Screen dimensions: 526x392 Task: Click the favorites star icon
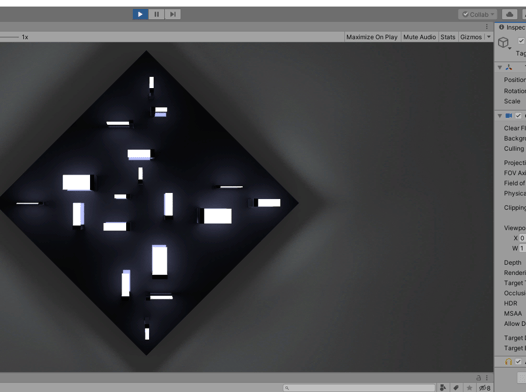[469, 388]
